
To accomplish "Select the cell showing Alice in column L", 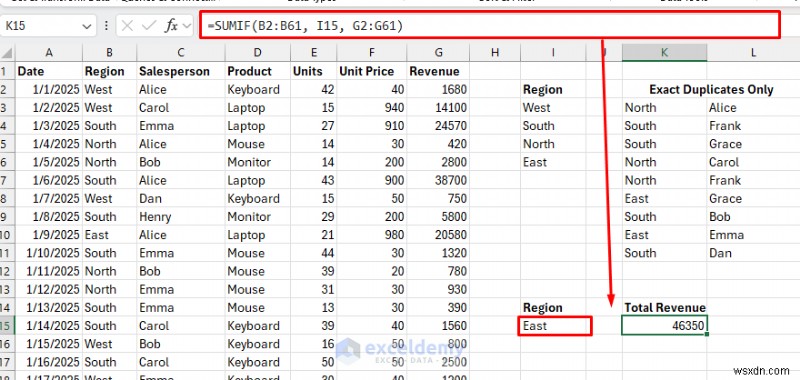I will pos(753,108).
